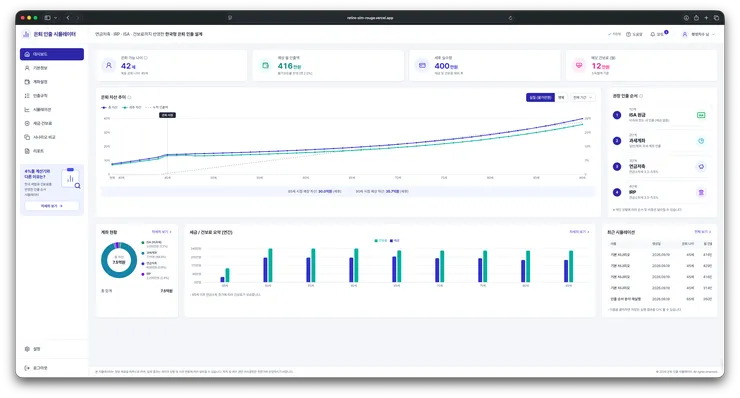The height and width of the screenshot is (398, 740).
Task: Open 도움말 help in the header
Action: click(x=634, y=34)
